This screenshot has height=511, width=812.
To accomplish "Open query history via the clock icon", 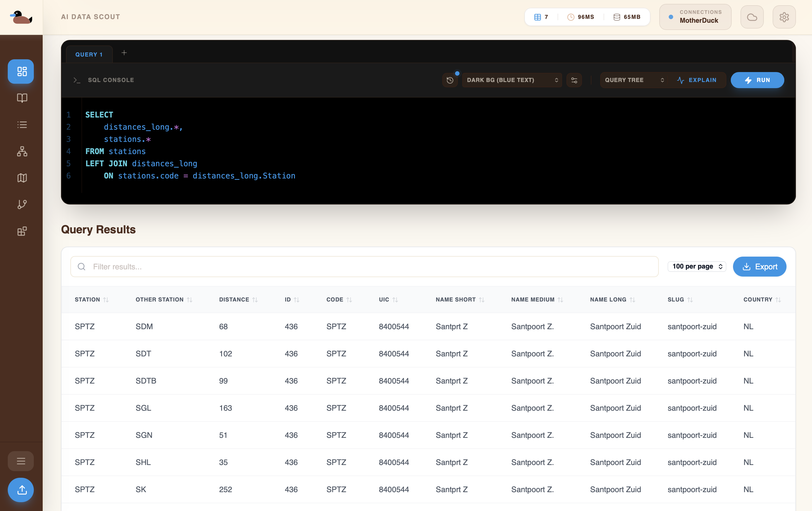I will (450, 80).
